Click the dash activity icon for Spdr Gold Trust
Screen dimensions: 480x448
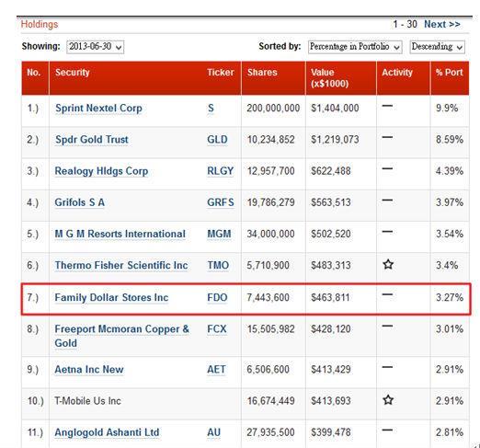tap(387, 137)
